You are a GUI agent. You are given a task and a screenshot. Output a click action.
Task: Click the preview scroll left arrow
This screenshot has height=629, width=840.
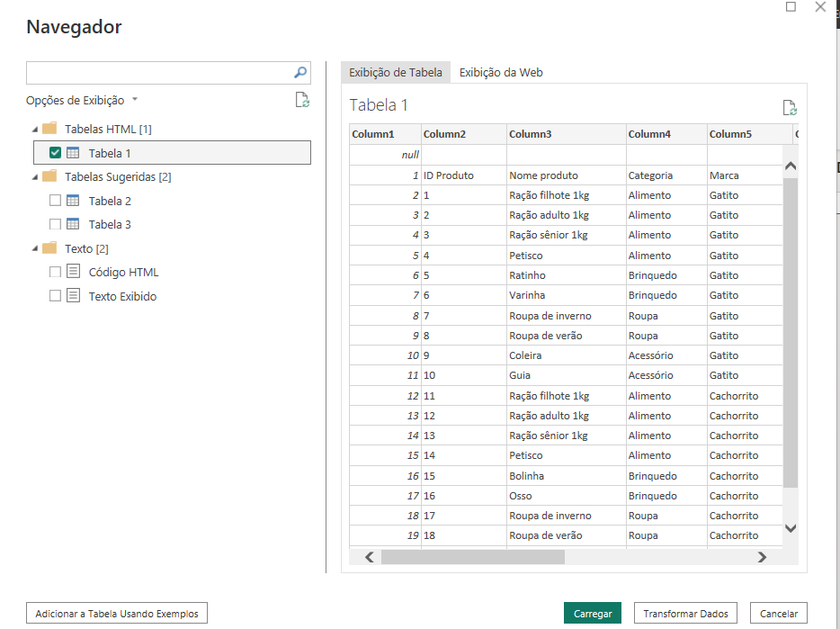(370, 557)
